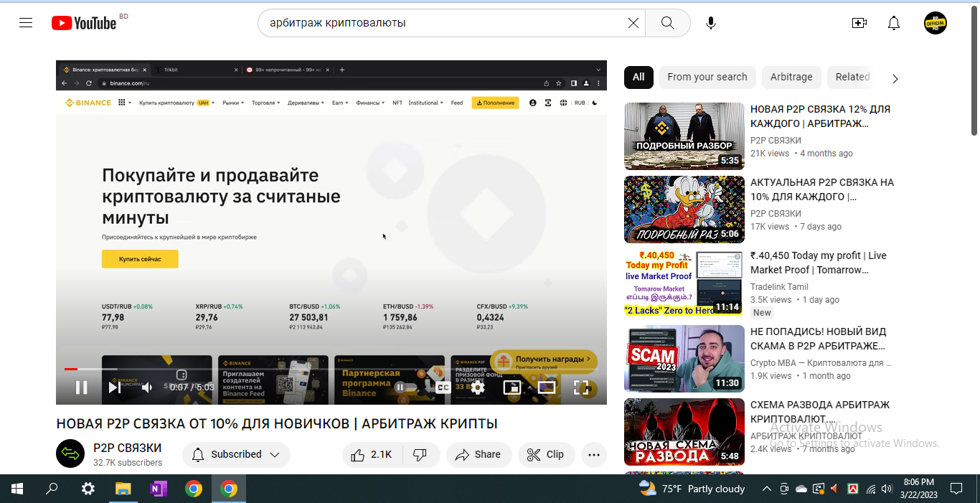Click Crypto MBA channel name

pyautogui.click(x=821, y=363)
